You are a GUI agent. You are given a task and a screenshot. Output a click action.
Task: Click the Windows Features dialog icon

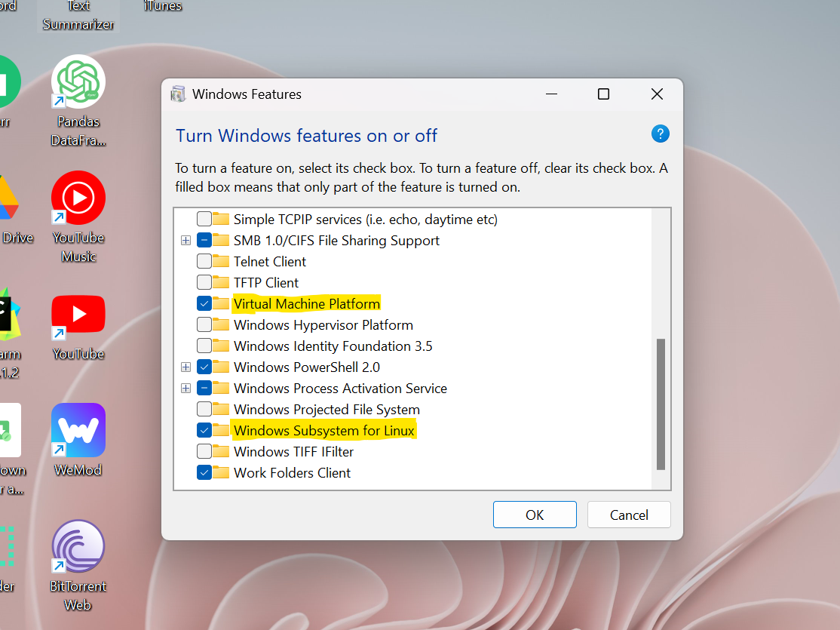point(178,94)
